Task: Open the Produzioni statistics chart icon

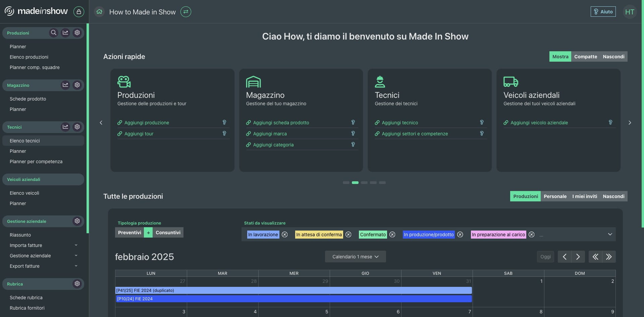Action: [65, 33]
